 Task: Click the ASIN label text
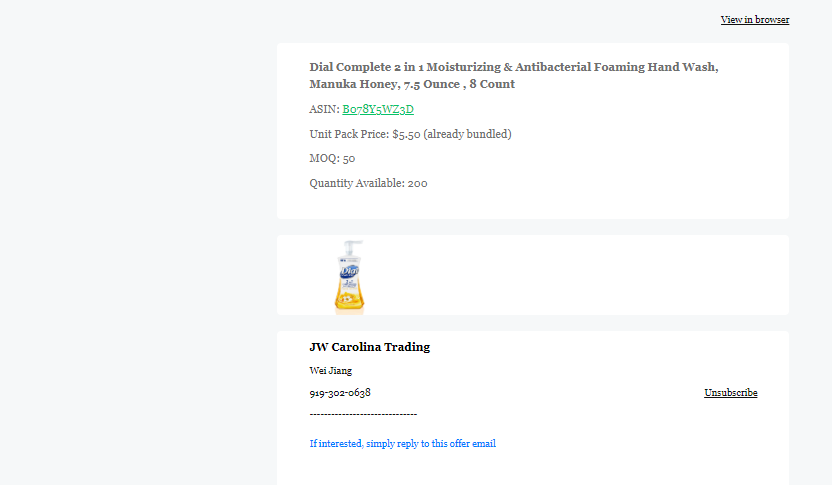tap(324, 109)
